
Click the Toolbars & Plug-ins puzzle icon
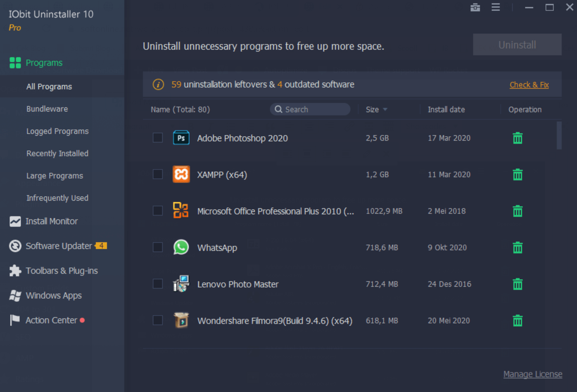[x=15, y=271]
